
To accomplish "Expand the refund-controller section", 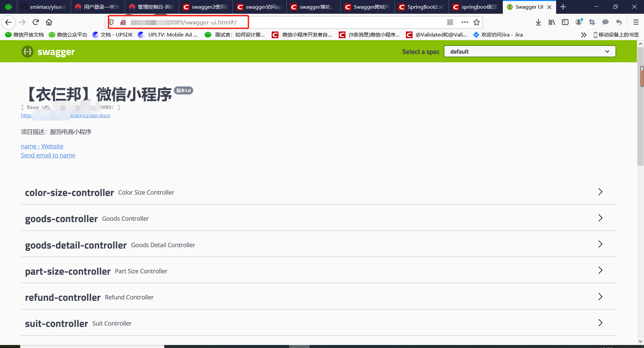I will coord(318,297).
